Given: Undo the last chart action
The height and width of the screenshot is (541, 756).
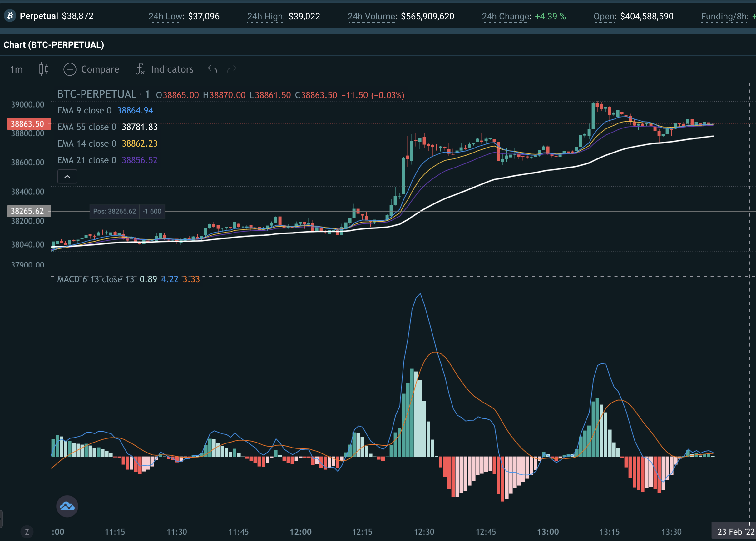Looking at the screenshot, I should 212,69.
